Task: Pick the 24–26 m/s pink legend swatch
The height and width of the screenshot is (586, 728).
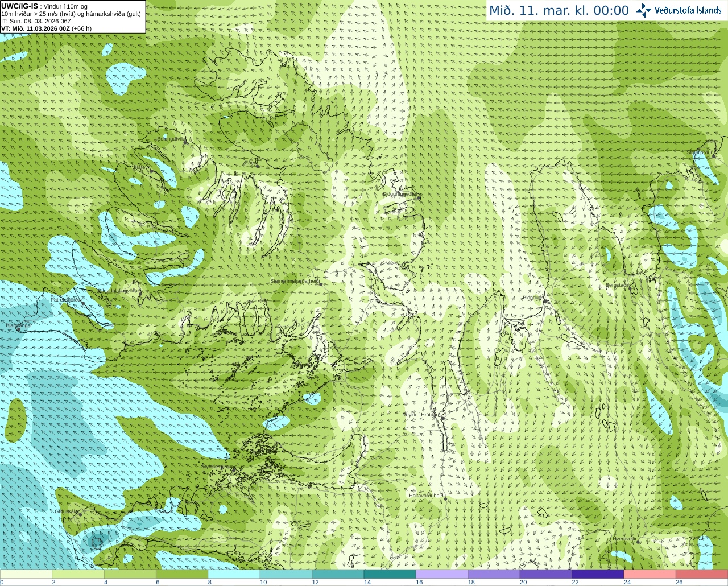Action: [x=650, y=574]
